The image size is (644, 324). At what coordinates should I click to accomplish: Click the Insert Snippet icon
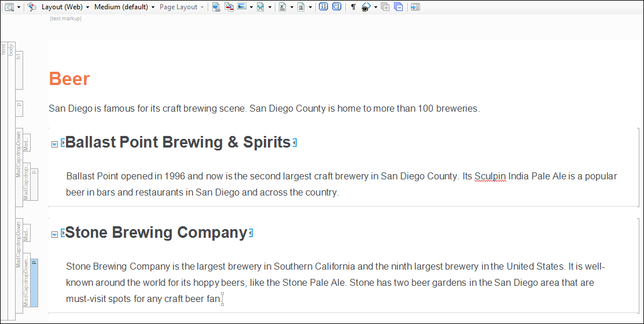pos(260,7)
